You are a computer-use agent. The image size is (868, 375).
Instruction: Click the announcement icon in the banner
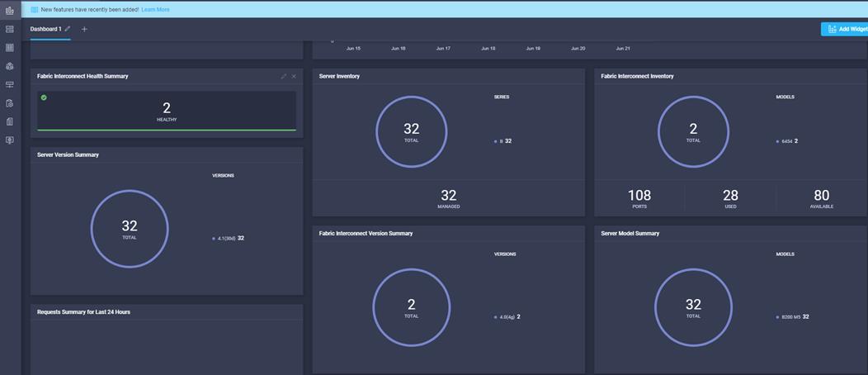(35, 9)
